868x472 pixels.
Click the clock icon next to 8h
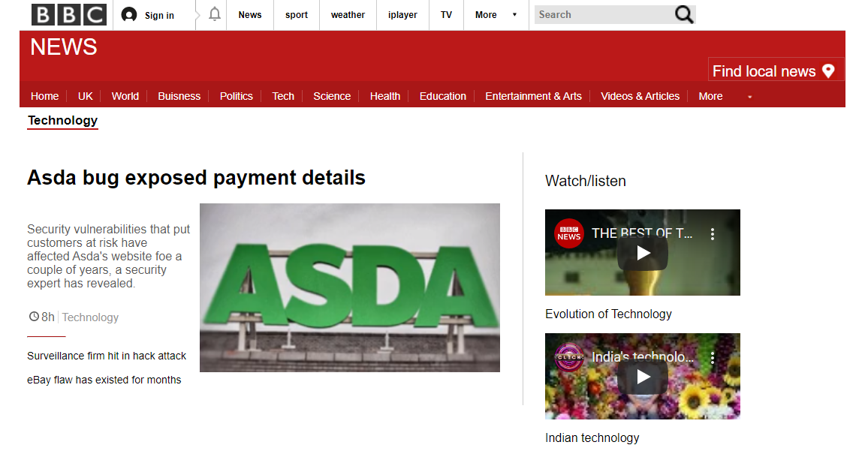point(34,317)
